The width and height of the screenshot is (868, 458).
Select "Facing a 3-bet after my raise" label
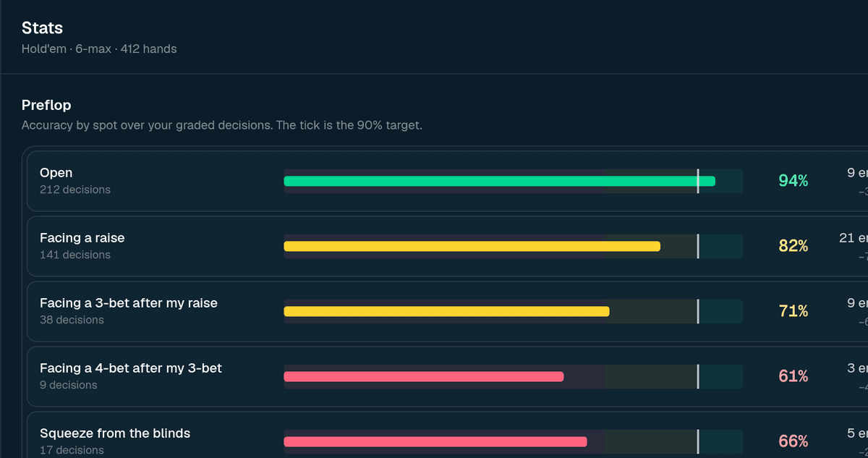129,303
